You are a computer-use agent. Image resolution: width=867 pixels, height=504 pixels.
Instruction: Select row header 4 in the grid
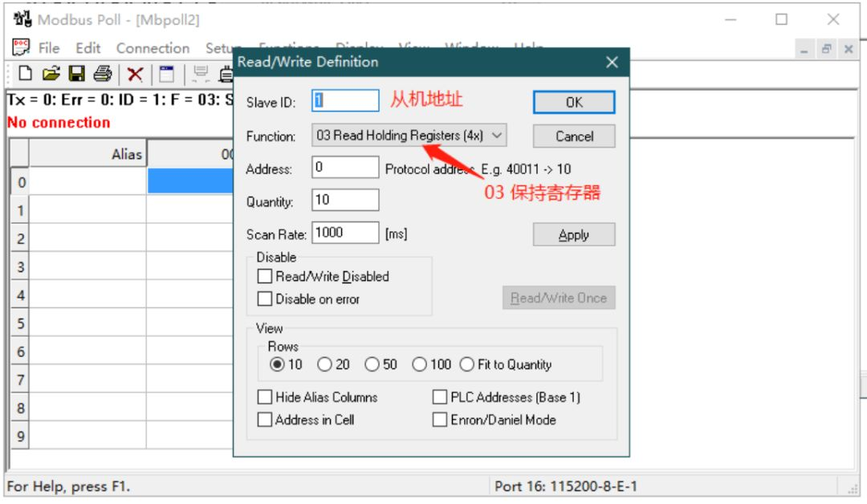(x=20, y=295)
